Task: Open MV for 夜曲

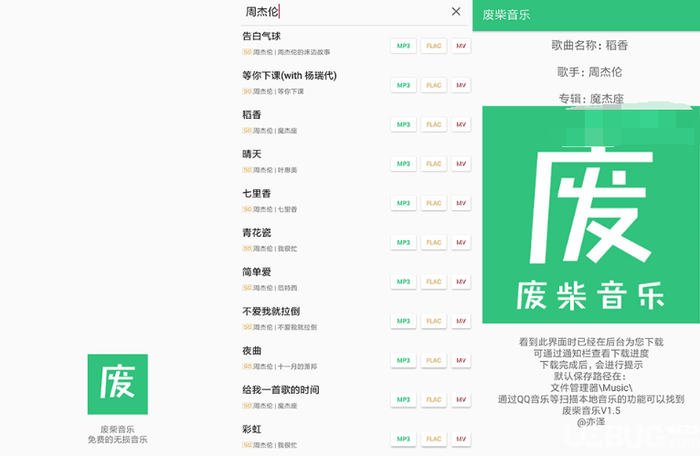Action: pos(461,360)
